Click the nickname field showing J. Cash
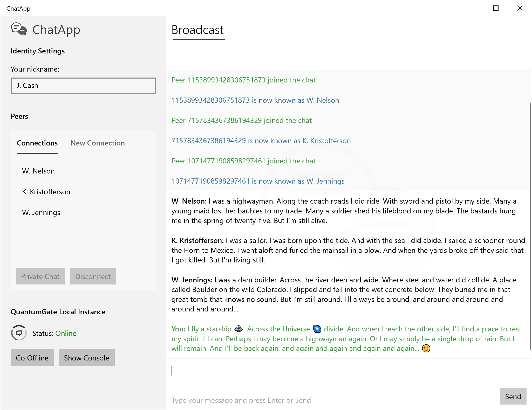The height and width of the screenshot is (410, 532). click(83, 86)
